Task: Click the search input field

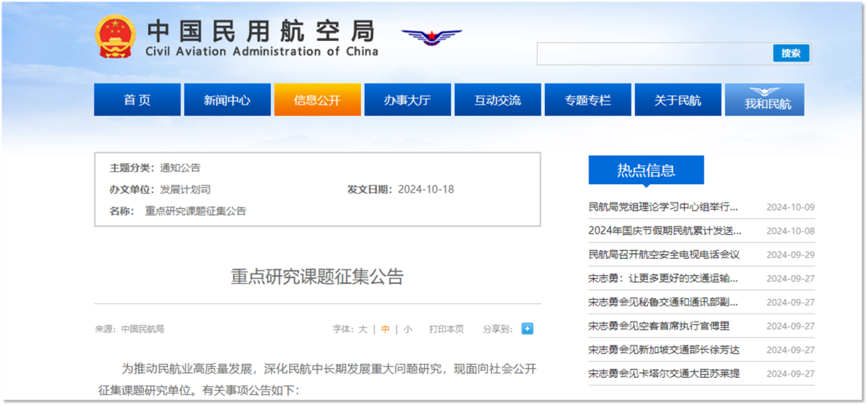Action: point(654,54)
